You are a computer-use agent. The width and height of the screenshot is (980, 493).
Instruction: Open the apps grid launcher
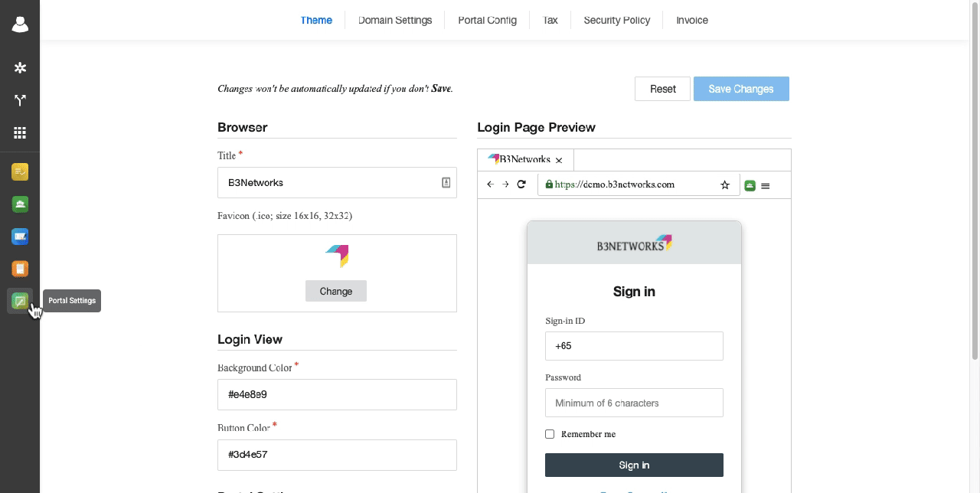pyautogui.click(x=20, y=133)
